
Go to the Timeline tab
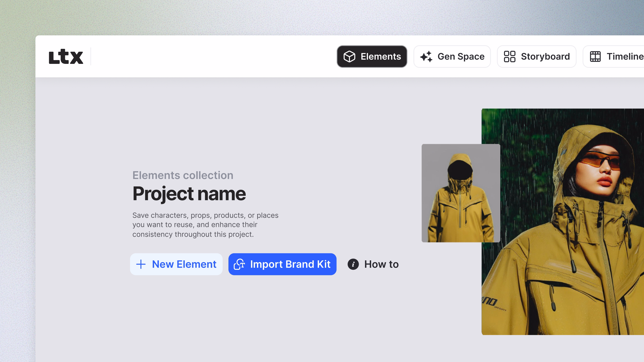[614, 56]
